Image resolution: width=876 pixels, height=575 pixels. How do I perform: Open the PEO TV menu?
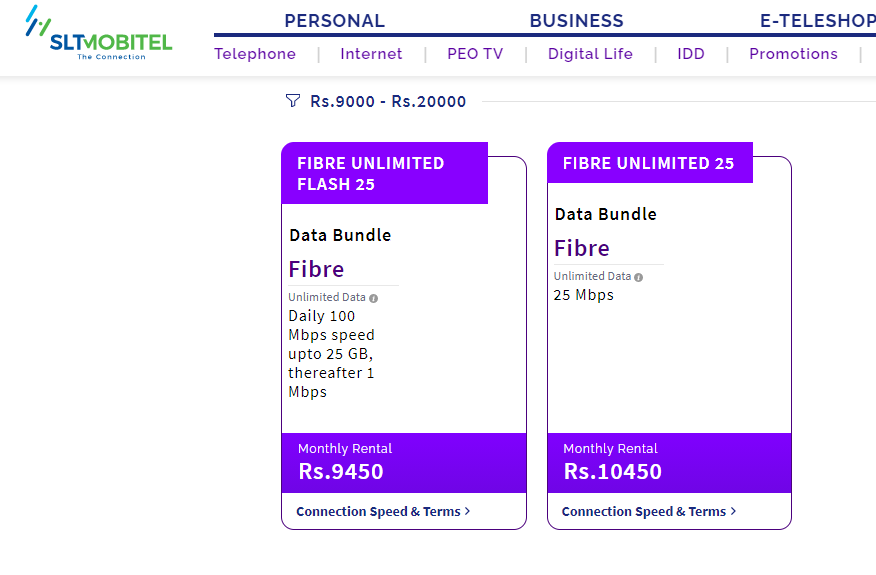point(475,54)
